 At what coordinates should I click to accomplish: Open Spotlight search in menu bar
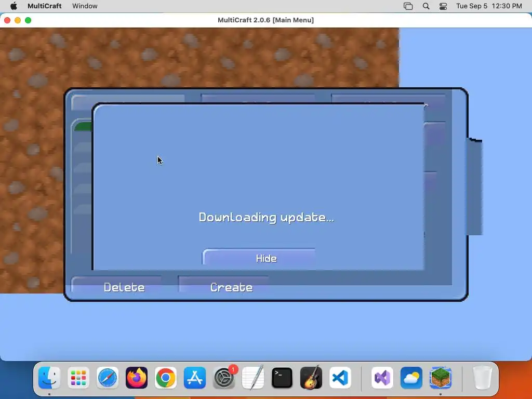(x=426, y=6)
